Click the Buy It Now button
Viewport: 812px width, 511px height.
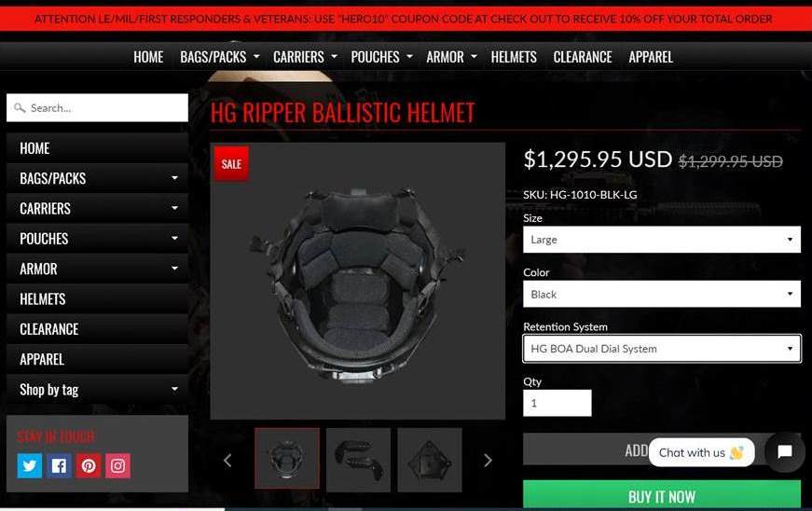(661, 495)
